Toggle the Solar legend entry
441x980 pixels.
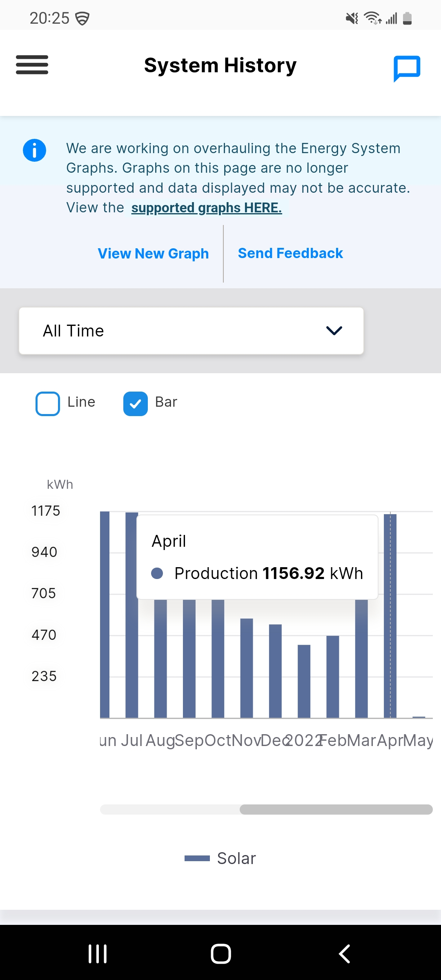pos(220,858)
